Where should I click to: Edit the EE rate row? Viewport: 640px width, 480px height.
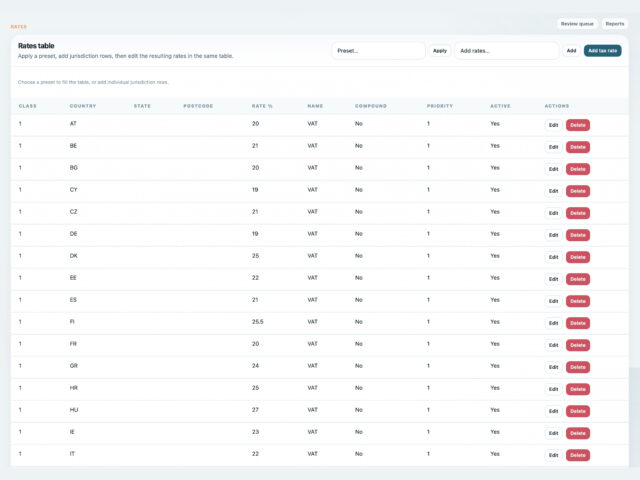pos(553,279)
